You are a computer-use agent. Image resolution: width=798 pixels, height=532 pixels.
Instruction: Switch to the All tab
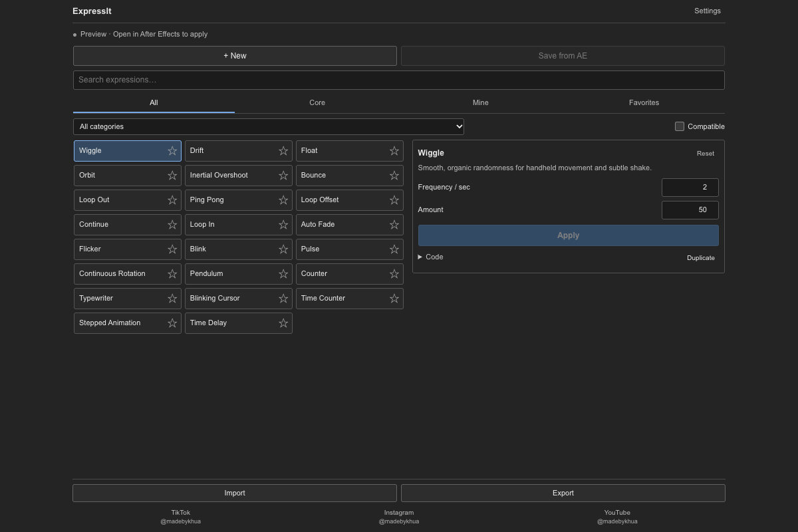click(154, 102)
